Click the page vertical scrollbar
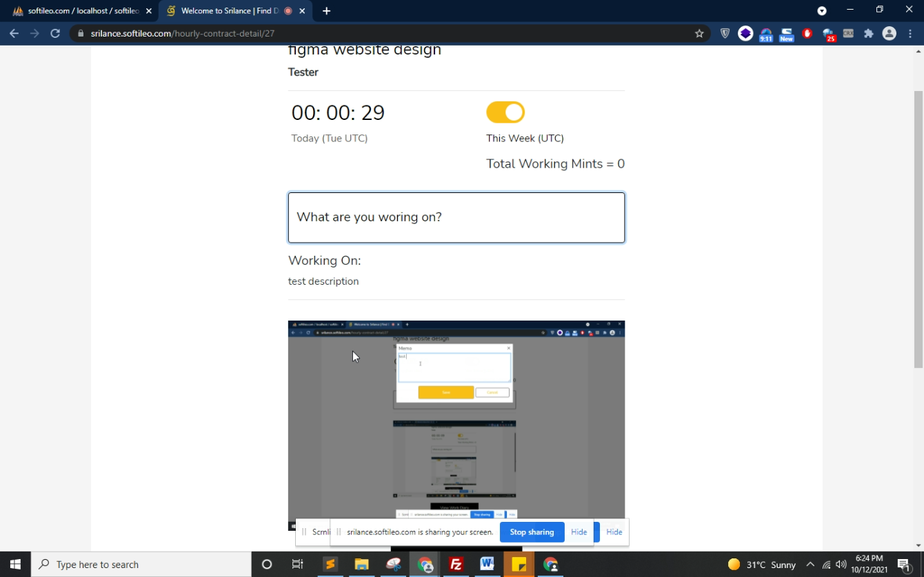924x577 pixels. point(918,227)
